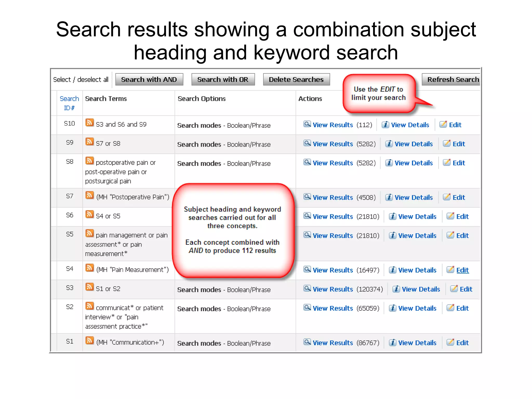
Task: Open View Details for search S3
Action: pyautogui.click(x=421, y=289)
